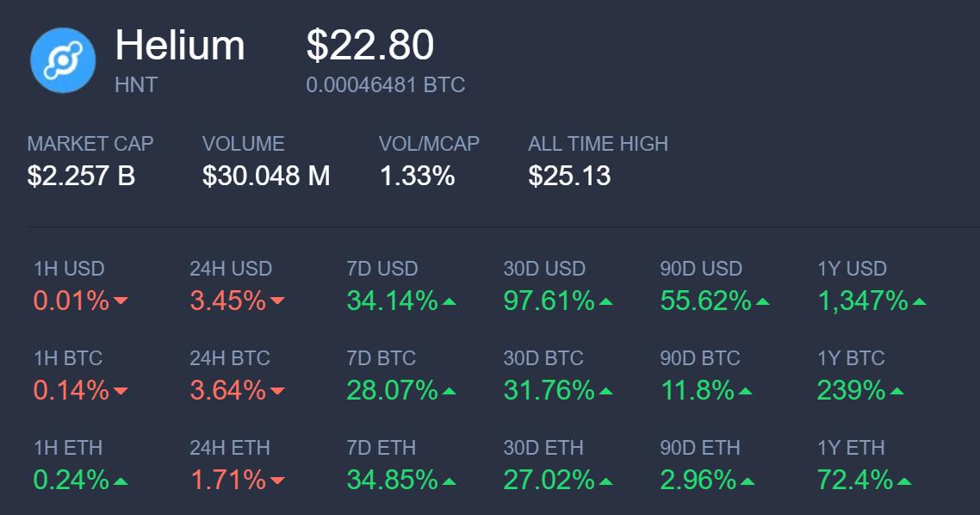Click the Helium logo icon
The image size is (980, 515).
tap(62, 59)
